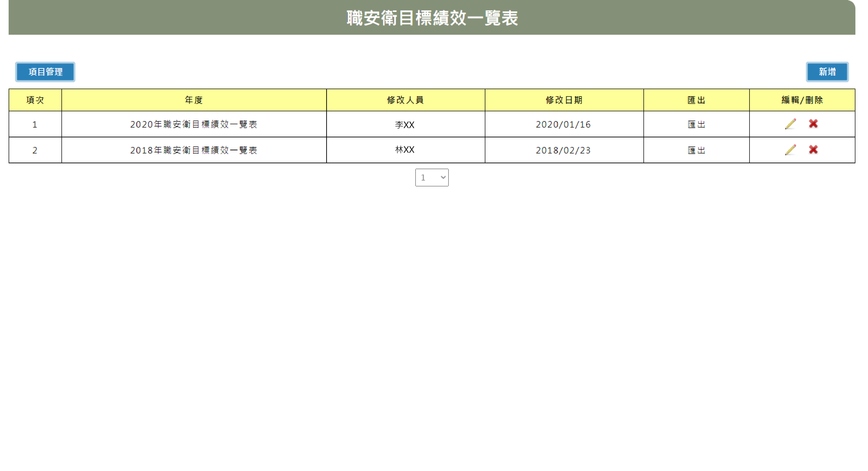Screen dimensions: 868x471
Task: Click the 匯出 column header
Action: pos(696,100)
